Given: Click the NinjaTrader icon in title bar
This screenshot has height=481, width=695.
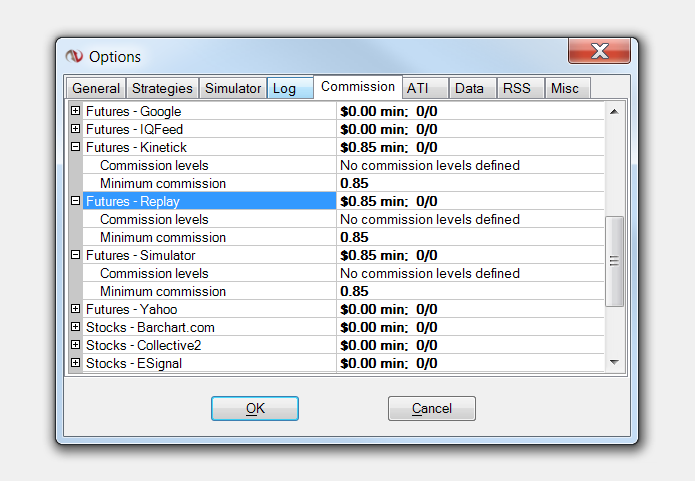Looking at the screenshot, I should pos(74,56).
